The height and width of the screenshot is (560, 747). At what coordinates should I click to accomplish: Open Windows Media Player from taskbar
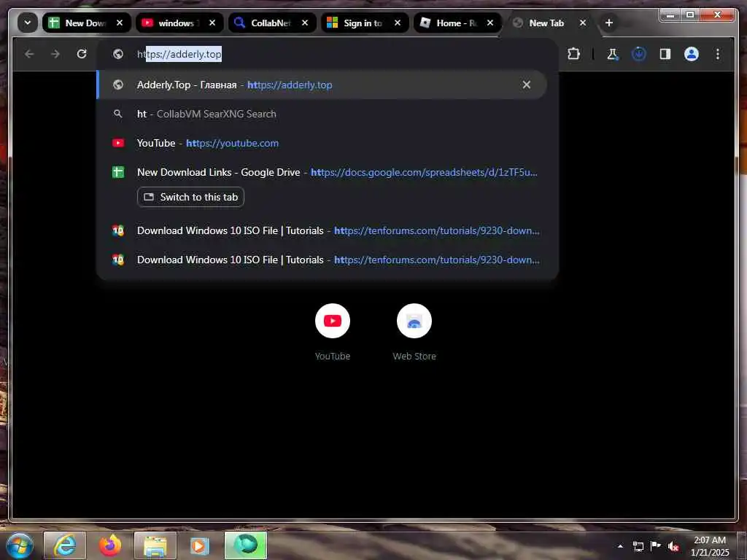pos(200,545)
